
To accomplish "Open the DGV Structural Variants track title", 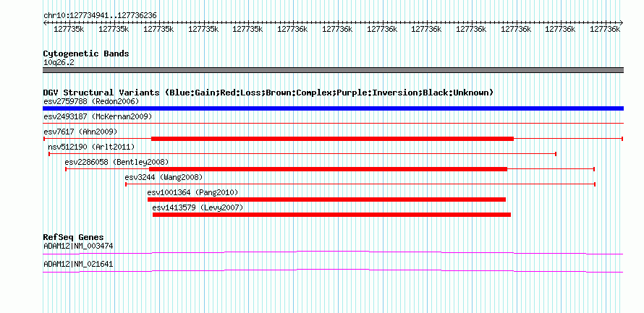I will [x=268, y=93].
